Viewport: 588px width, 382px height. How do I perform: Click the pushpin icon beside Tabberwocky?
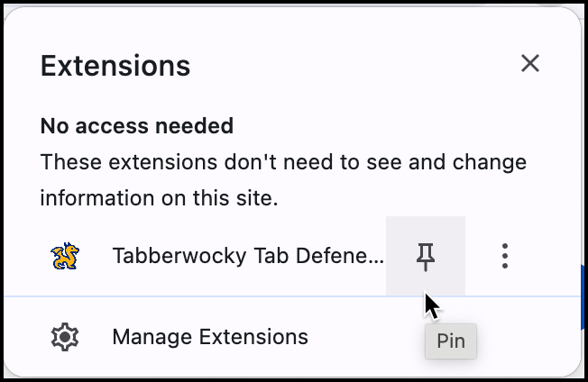click(426, 259)
